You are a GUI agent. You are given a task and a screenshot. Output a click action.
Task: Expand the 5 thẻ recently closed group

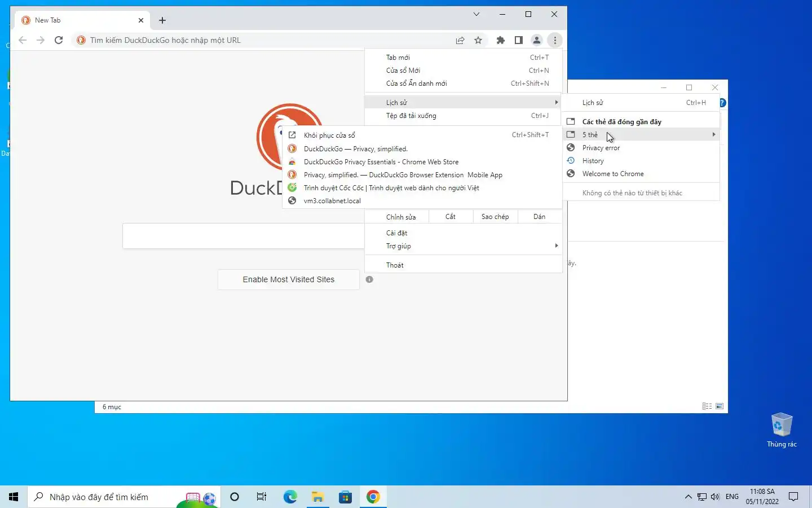point(641,134)
